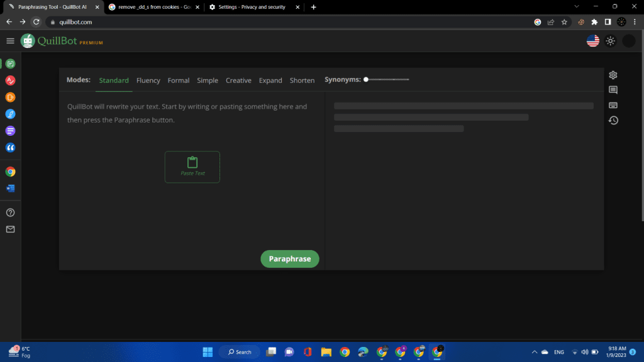This screenshot has width=644, height=362.
Task: Click the Synonyms slider track end
Action: pyautogui.click(x=408, y=80)
